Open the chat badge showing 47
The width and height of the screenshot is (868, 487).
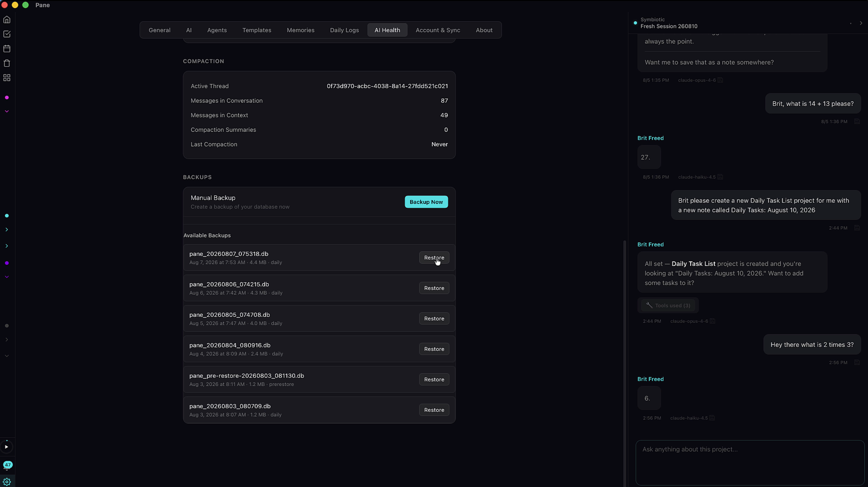(x=8, y=465)
